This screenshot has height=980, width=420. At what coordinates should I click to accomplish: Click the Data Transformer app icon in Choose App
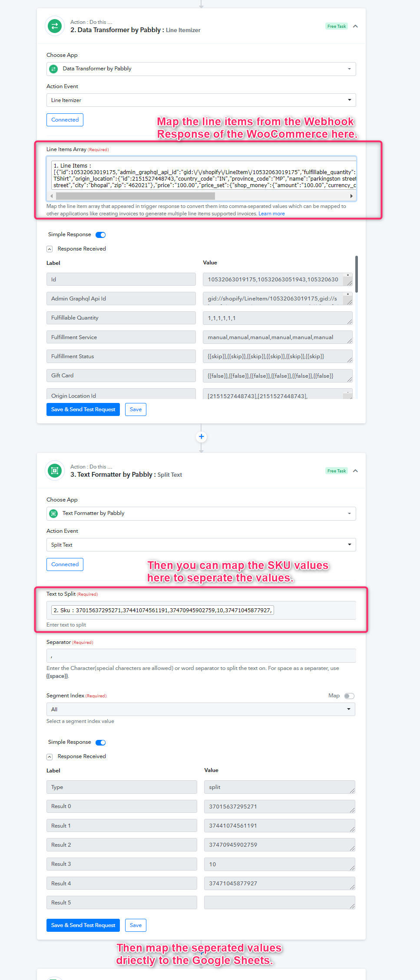pyautogui.click(x=53, y=69)
